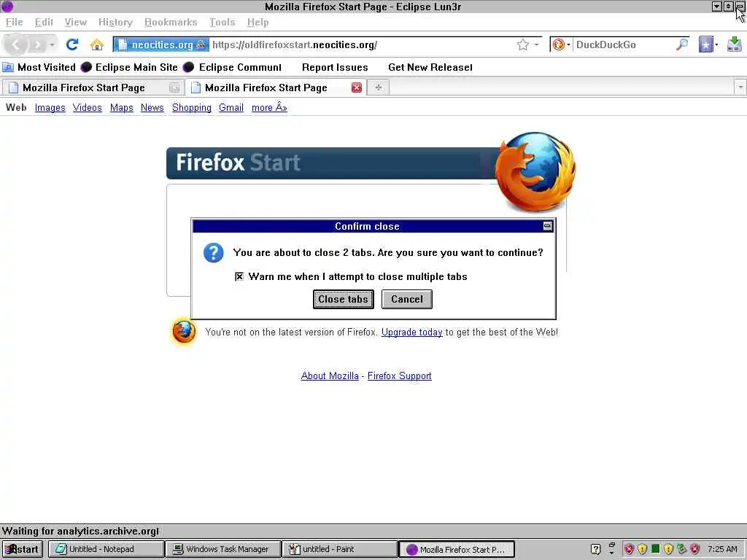Open the View menu
747x560 pixels.
pos(76,23)
